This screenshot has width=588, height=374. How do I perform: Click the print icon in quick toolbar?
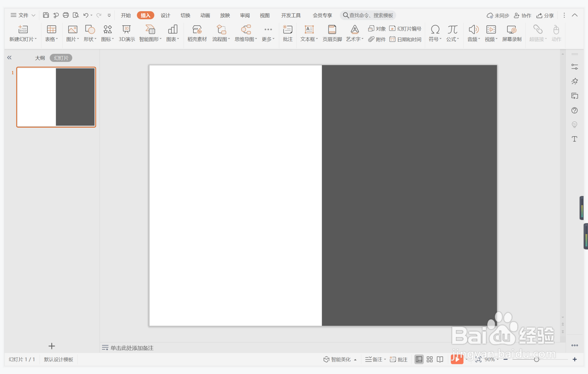[66, 15]
